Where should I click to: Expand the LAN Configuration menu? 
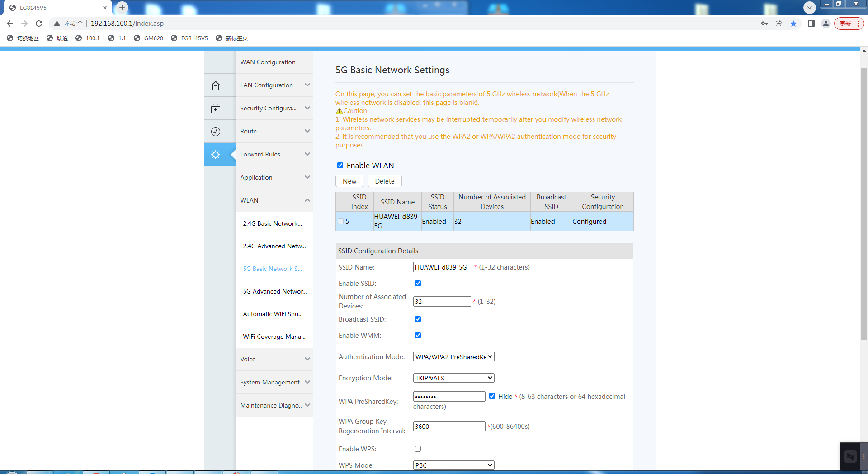[274, 85]
